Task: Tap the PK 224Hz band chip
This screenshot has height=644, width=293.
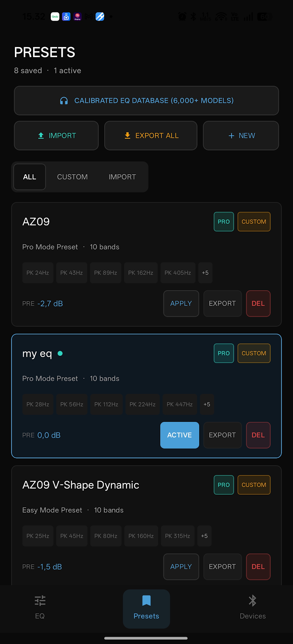Action: (x=142, y=405)
